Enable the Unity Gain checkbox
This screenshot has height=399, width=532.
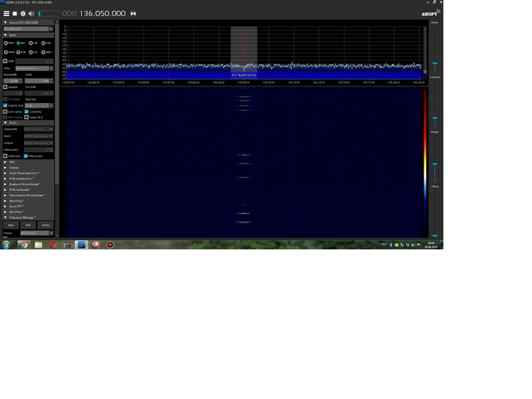[x=5, y=156]
